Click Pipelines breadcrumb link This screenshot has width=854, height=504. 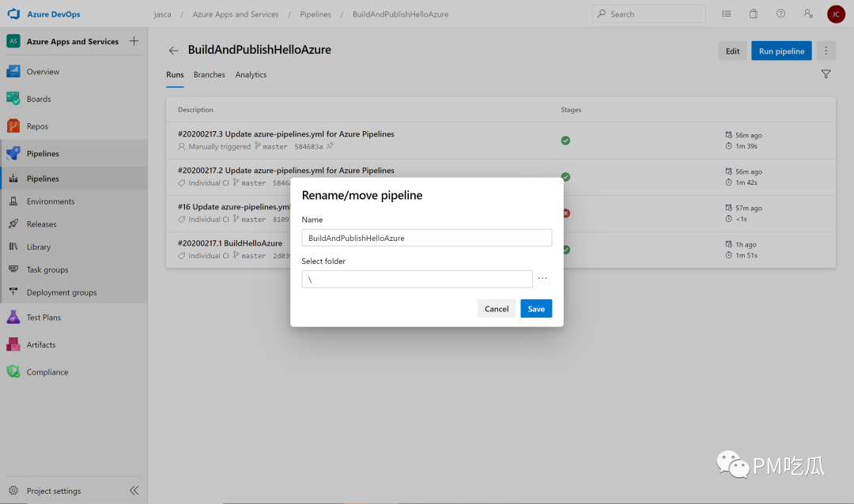[x=316, y=14]
